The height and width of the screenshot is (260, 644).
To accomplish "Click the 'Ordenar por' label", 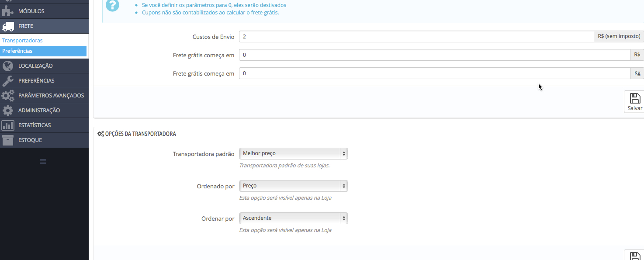I will click(x=218, y=218).
